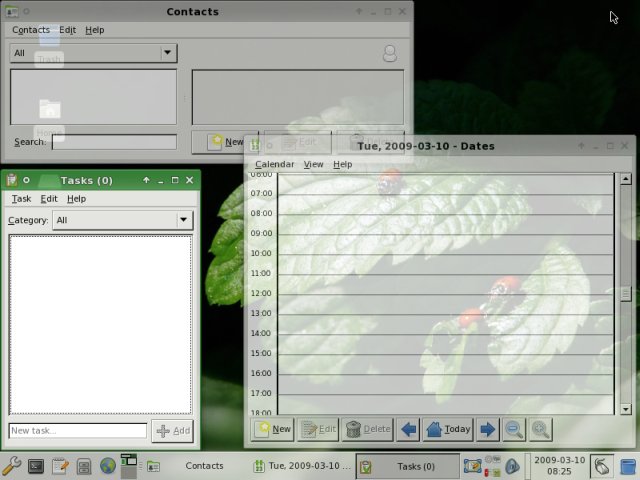640x480 pixels.
Task: Click the New task input field
Action: [x=78, y=431]
